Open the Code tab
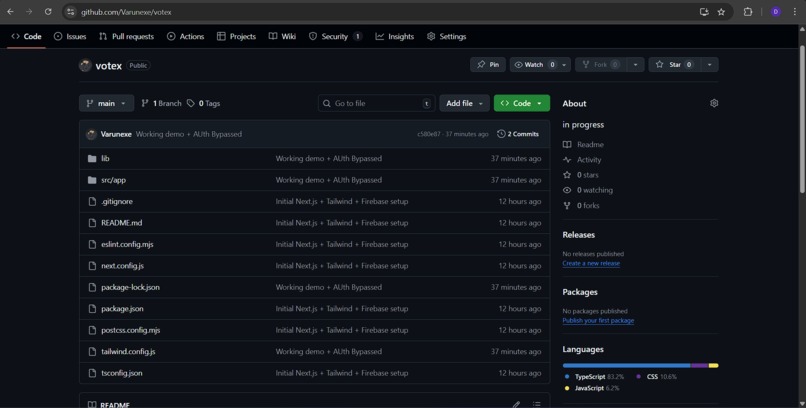 26,36
